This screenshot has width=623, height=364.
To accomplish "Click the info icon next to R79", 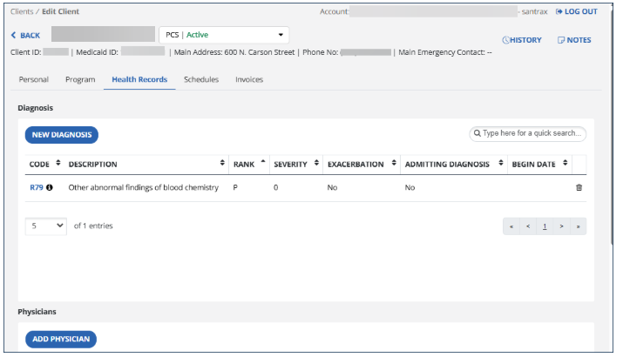I will [50, 188].
